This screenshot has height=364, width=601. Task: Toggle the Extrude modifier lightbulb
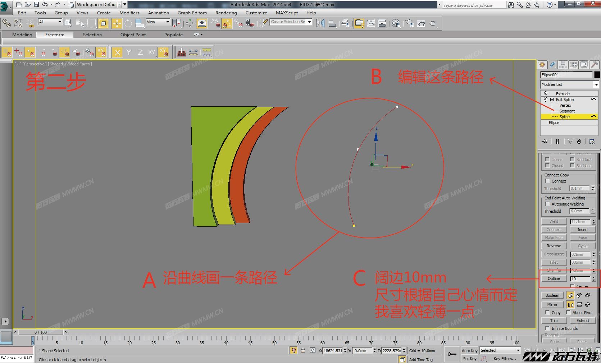tap(546, 94)
